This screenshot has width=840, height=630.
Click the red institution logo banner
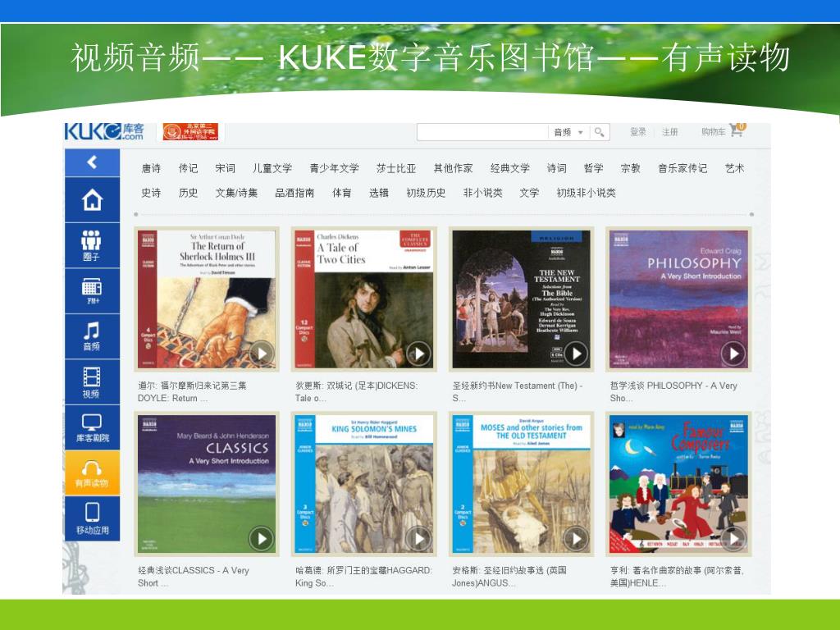(190, 131)
